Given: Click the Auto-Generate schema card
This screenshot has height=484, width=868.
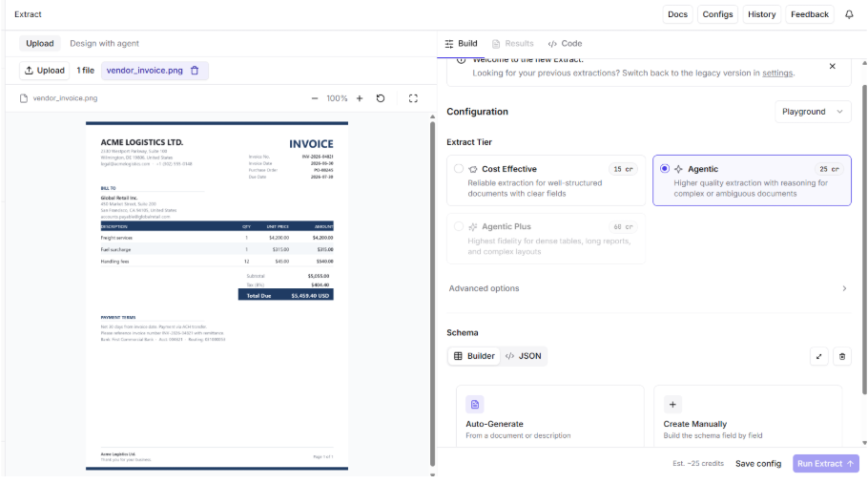Looking at the screenshot, I should (x=550, y=416).
